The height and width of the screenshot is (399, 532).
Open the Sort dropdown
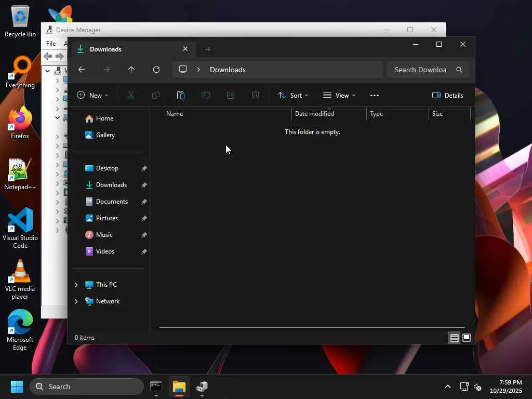293,96
